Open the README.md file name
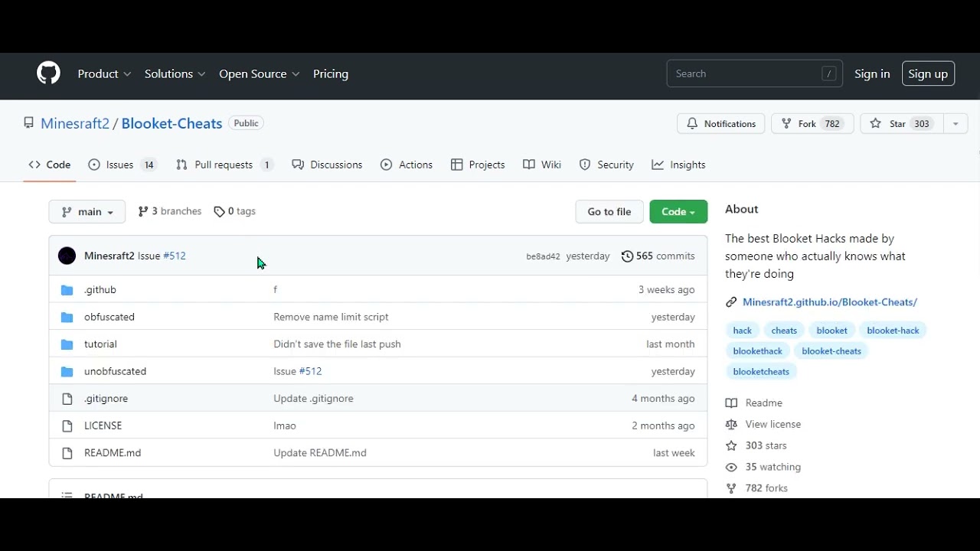 (x=113, y=453)
